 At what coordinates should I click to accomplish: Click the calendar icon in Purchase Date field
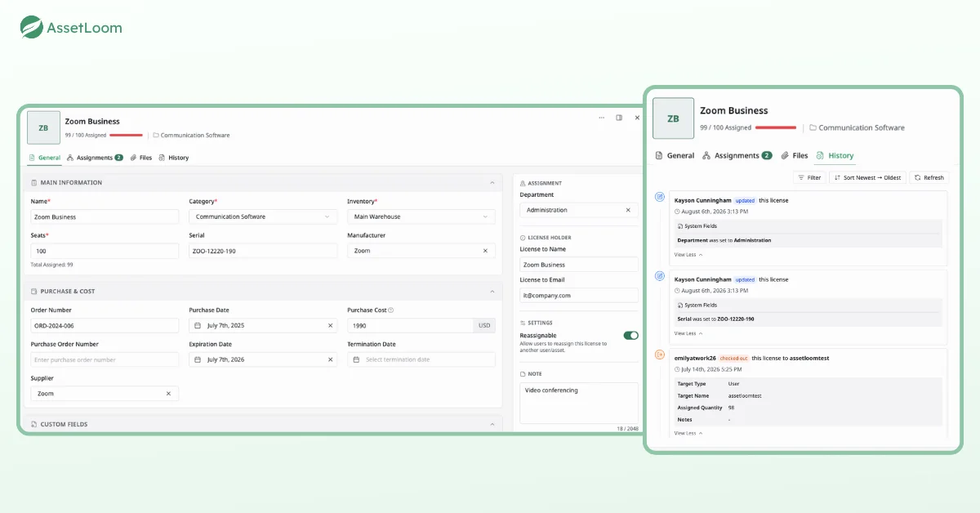click(x=198, y=325)
